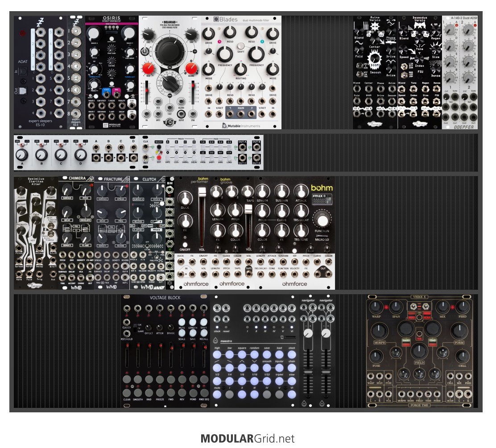Click the OUT D jack on the sequencer

click(256, 157)
